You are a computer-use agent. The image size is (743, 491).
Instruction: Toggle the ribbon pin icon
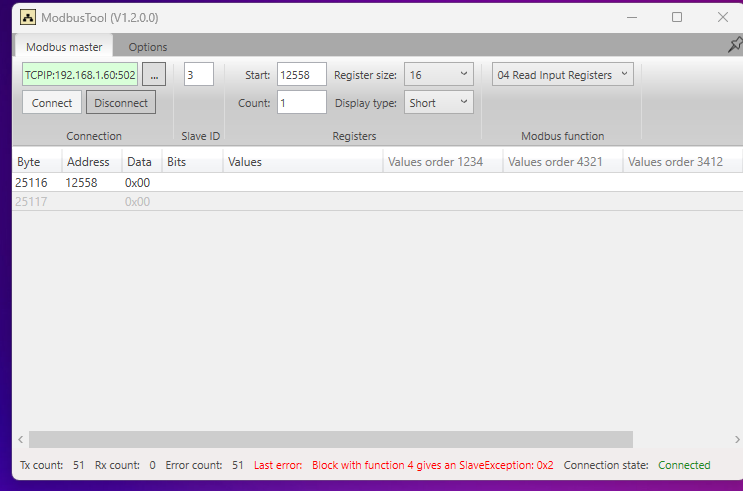point(735,45)
